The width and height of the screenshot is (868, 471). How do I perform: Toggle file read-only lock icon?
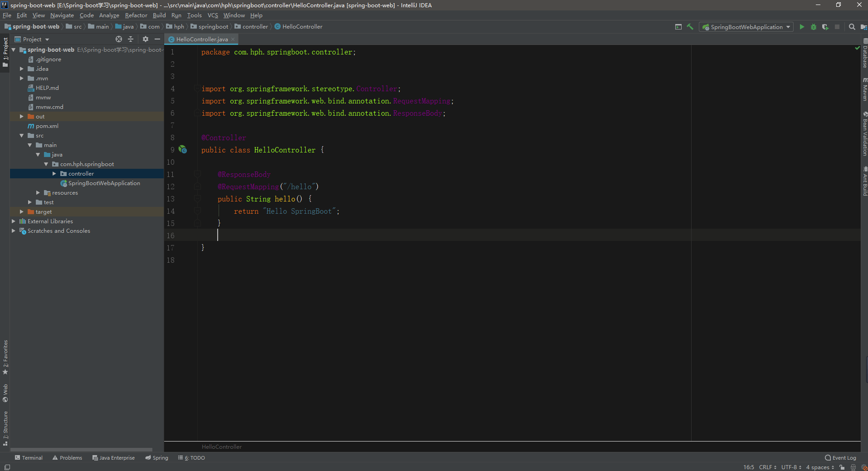[x=842, y=467]
